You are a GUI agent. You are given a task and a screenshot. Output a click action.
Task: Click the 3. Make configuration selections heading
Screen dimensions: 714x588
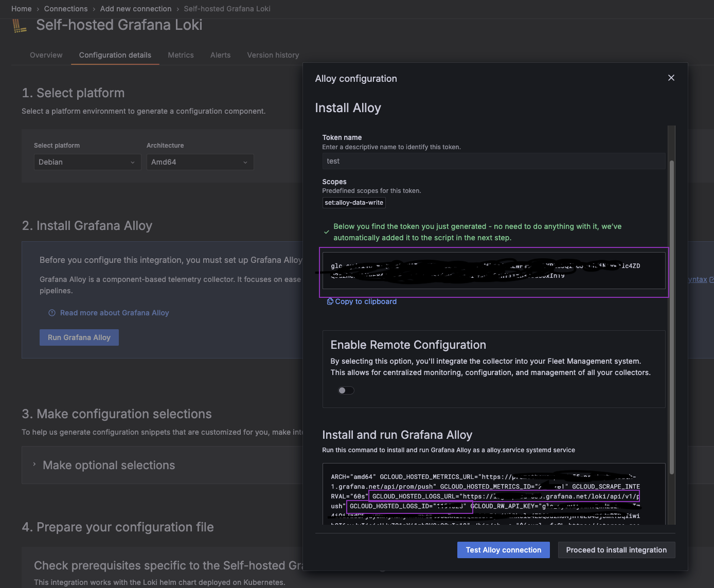(x=117, y=414)
